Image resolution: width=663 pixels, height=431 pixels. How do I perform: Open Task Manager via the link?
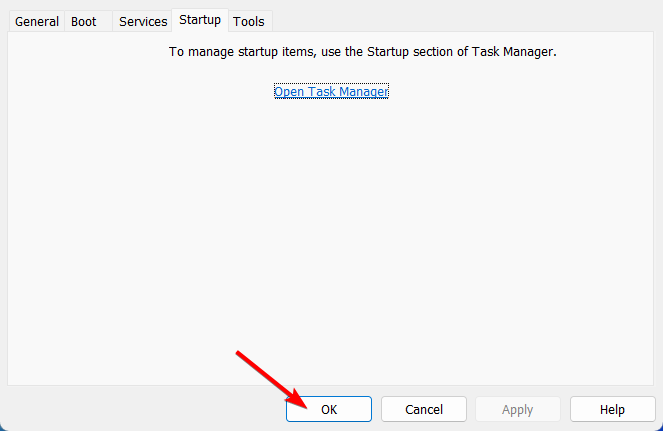pyautogui.click(x=331, y=92)
